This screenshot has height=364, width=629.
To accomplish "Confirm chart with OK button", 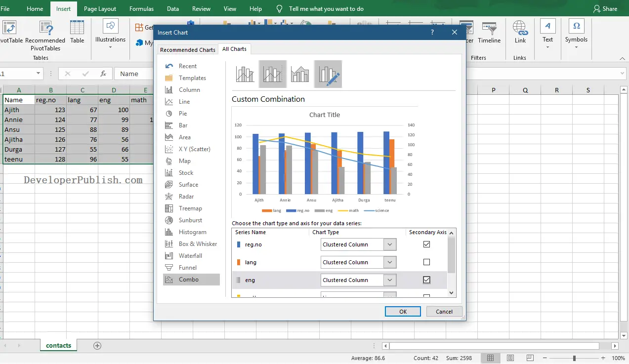I will (x=403, y=312).
